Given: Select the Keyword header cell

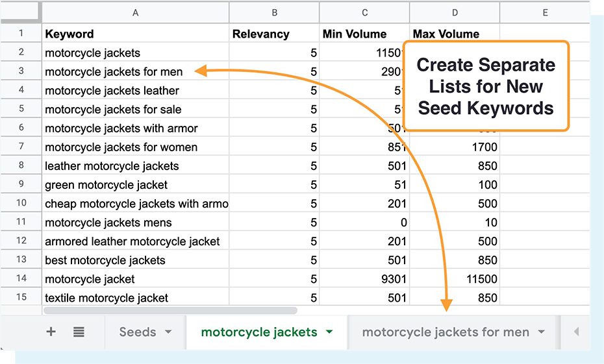Looking at the screenshot, I should pos(135,34).
